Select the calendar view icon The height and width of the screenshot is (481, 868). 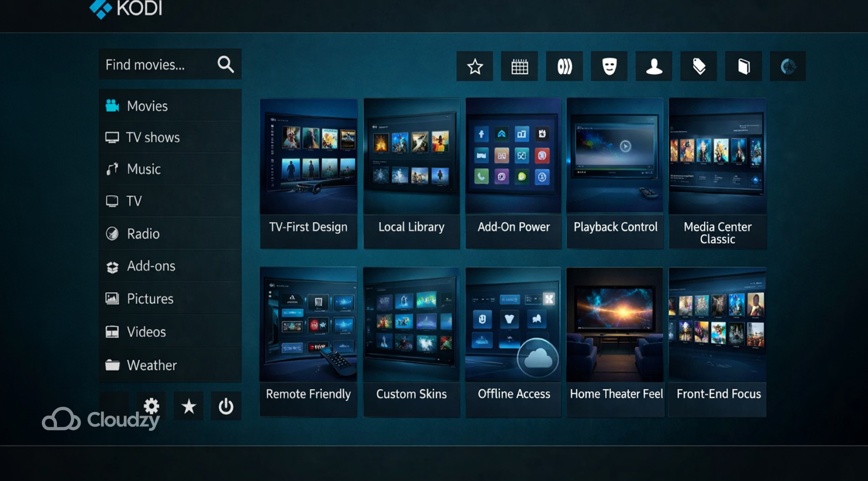pyautogui.click(x=519, y=66)
